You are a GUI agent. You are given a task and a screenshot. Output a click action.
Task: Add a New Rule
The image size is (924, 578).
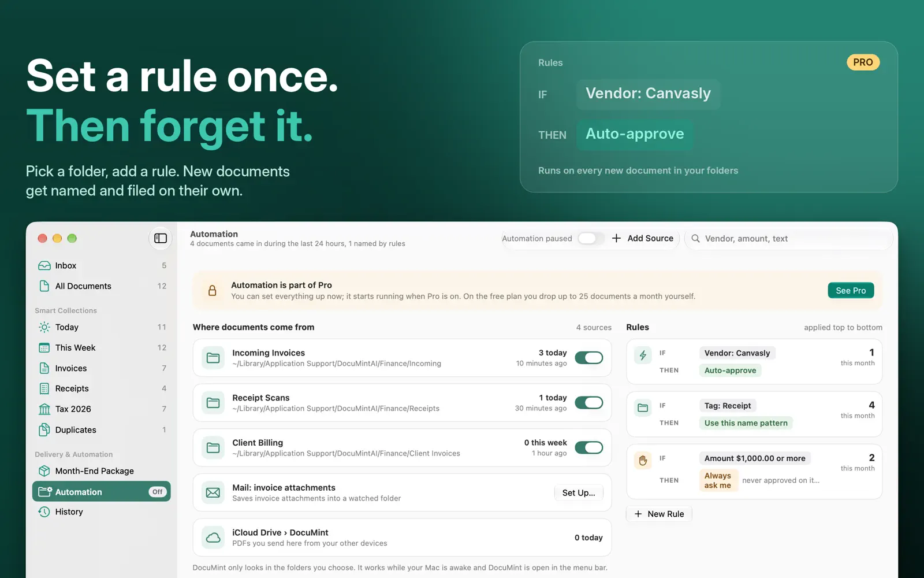[x=659, y=514]
